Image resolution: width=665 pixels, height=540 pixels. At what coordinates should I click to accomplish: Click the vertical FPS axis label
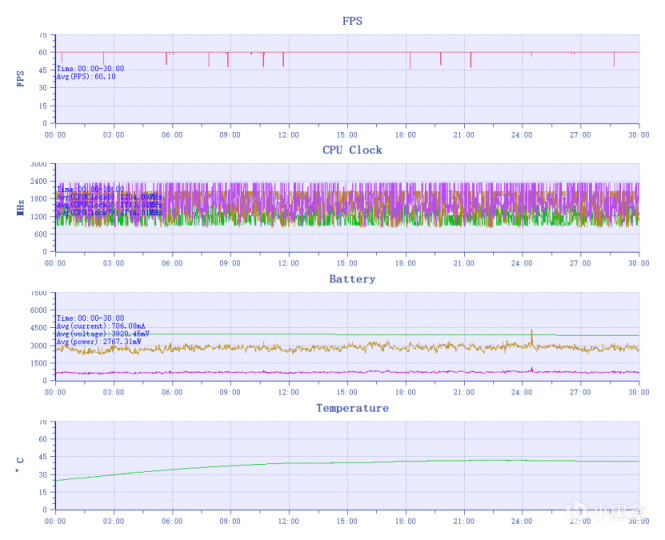[20, 78]
